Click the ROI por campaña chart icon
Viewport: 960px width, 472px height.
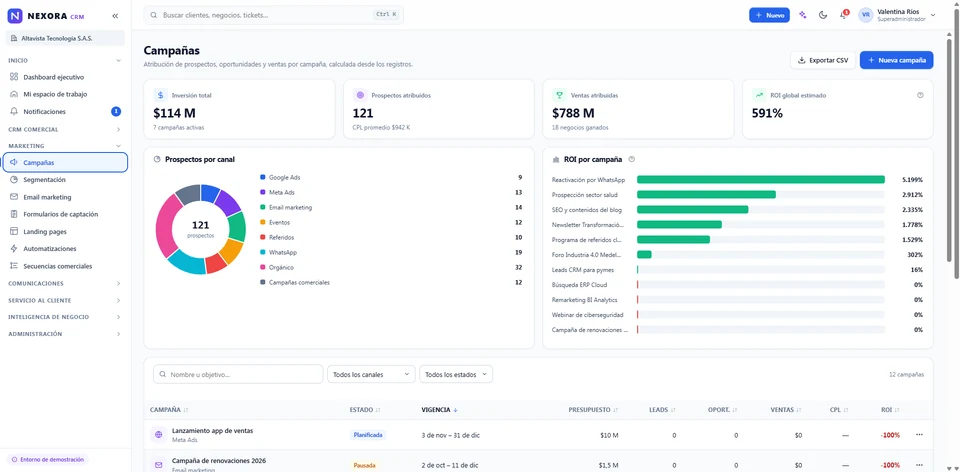(x=556, y=159)
